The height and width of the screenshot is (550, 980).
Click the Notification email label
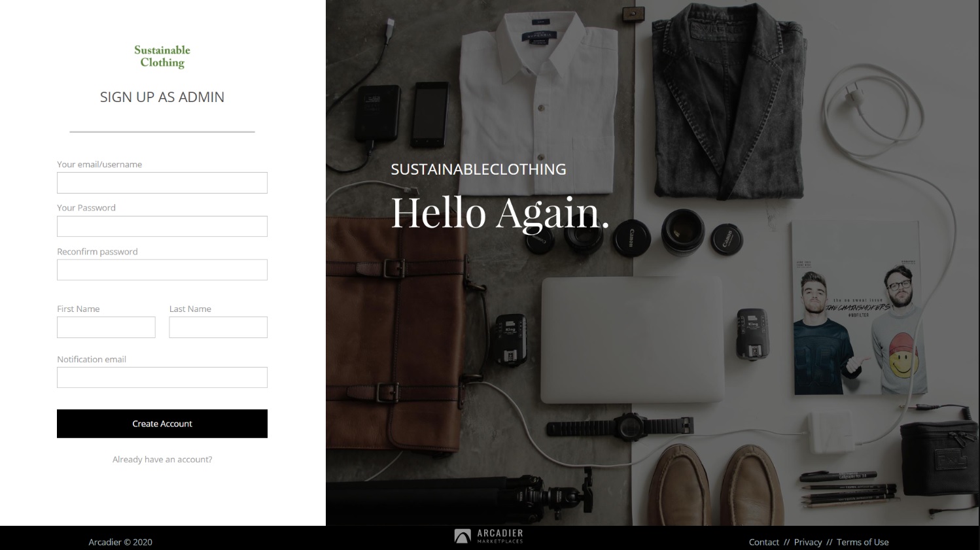pos(92,360)
